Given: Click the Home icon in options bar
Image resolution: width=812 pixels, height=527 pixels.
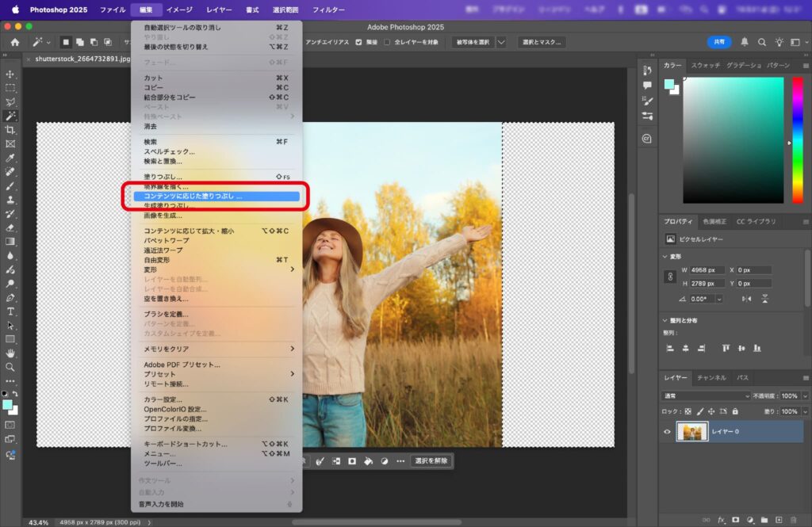Looking at the screenshot, I should click(14, 42).
